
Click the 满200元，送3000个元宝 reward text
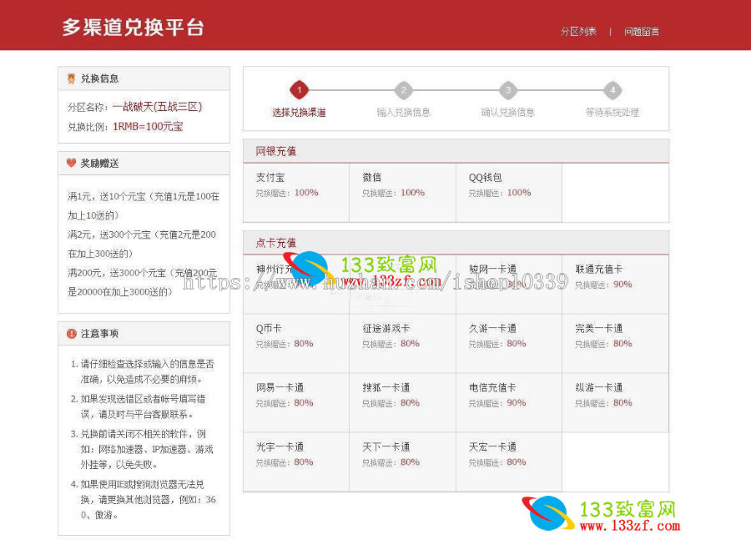click(x=142, y=282)
